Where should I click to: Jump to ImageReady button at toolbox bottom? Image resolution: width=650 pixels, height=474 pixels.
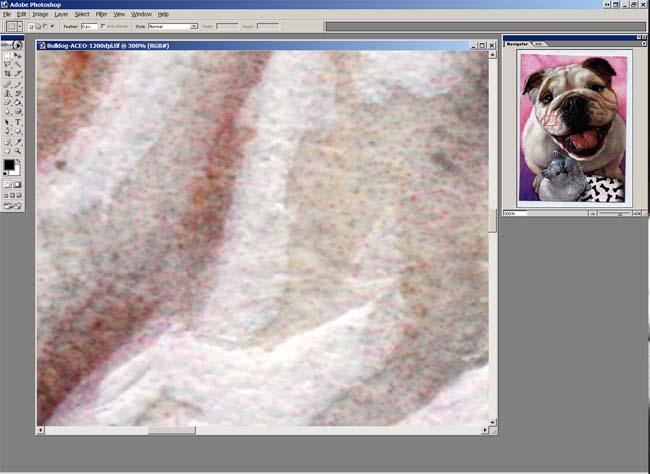(13, 207)
